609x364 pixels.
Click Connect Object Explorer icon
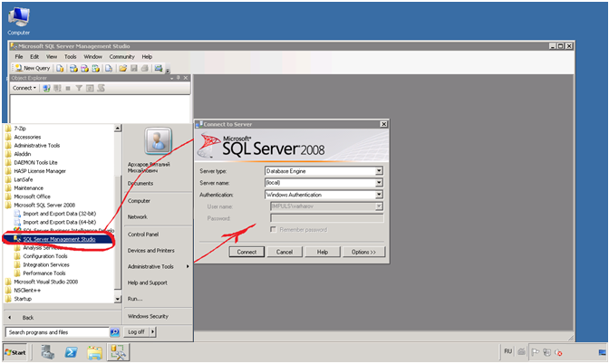tap(46, 88)
